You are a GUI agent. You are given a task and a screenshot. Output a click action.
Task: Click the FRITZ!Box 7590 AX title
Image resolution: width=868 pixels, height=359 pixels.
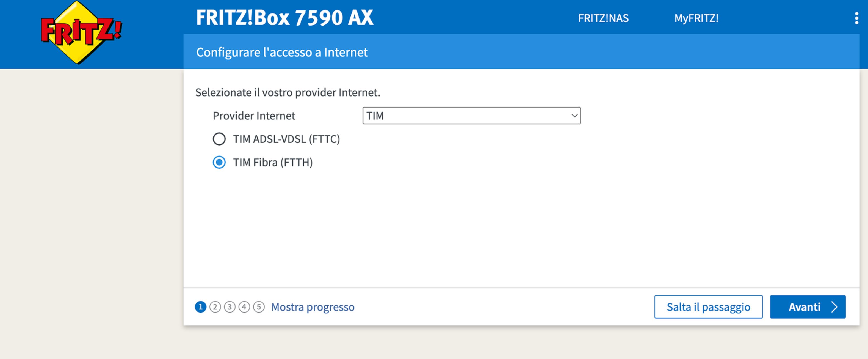[x=285, y=18]
